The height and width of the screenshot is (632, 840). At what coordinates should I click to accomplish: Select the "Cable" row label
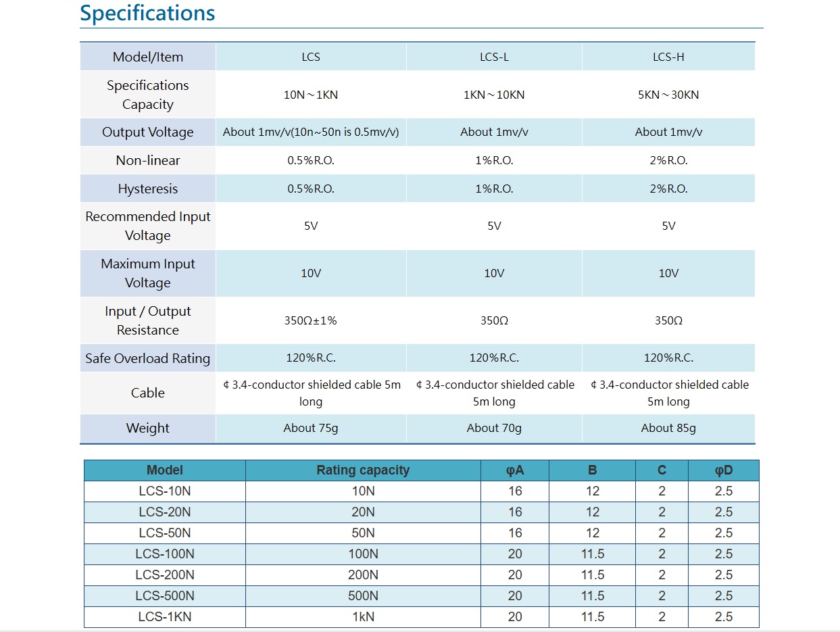[x=148, y=393]
